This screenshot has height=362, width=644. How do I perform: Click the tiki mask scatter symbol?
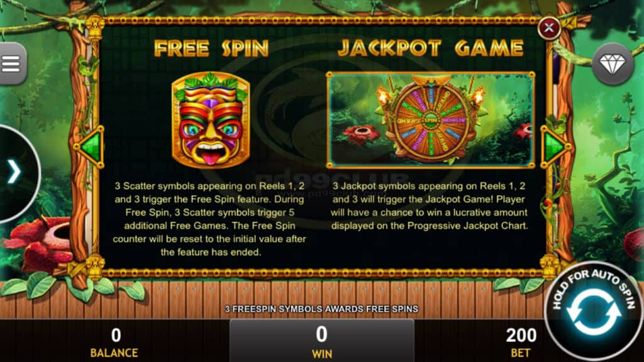click(211, 119)
